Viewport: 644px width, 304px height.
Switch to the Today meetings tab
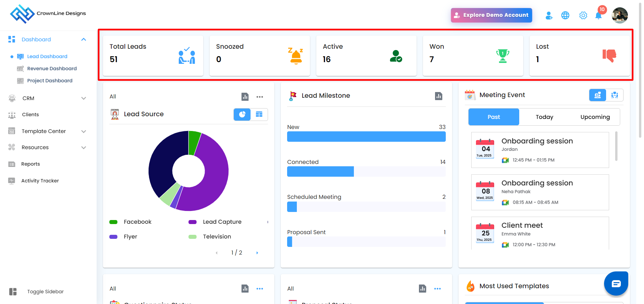tap(544, 117)
